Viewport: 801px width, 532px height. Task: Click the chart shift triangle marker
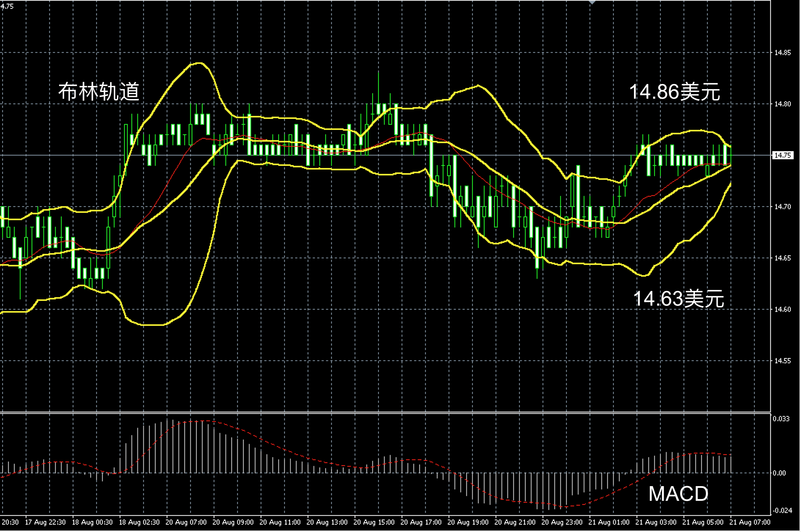(x=592, y=2)
